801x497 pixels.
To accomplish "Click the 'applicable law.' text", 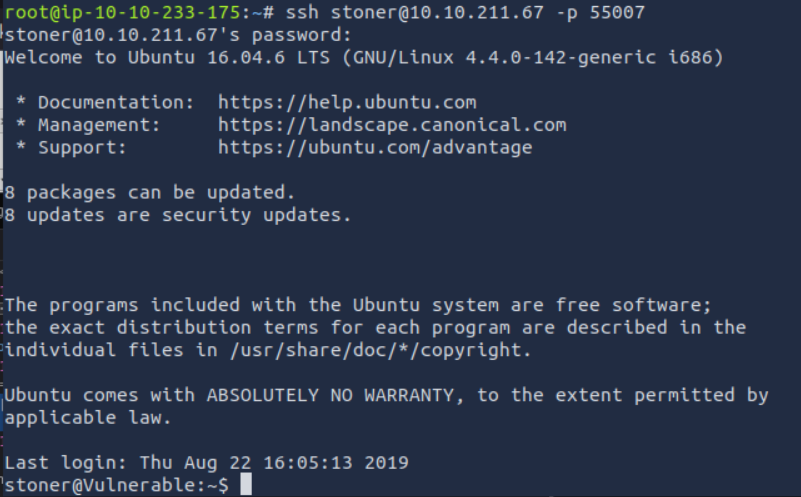I will click(x=87, y=417).
